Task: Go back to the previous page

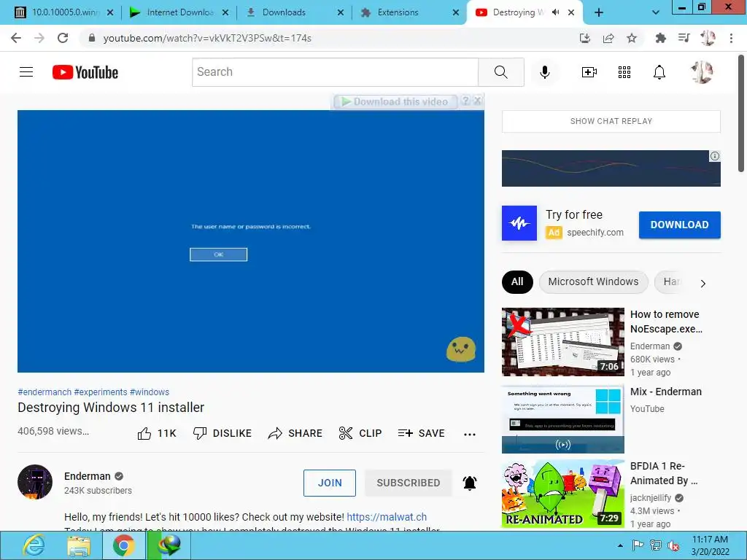Action: click(16, 38)
